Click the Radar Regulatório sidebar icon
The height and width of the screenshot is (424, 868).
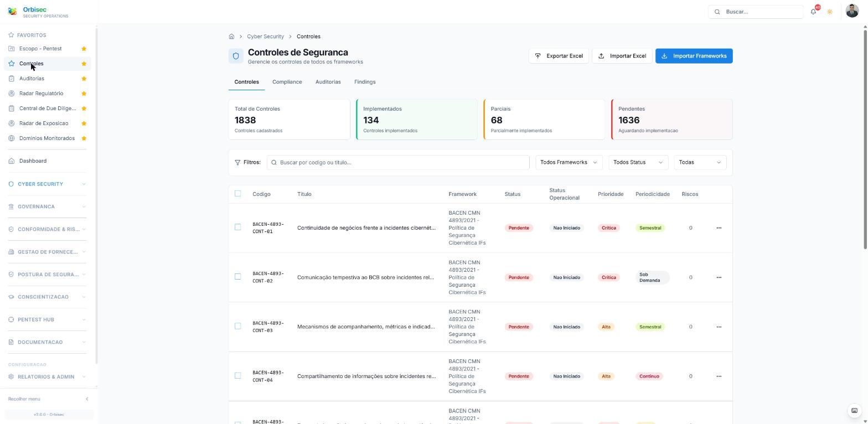click(12, 94)
